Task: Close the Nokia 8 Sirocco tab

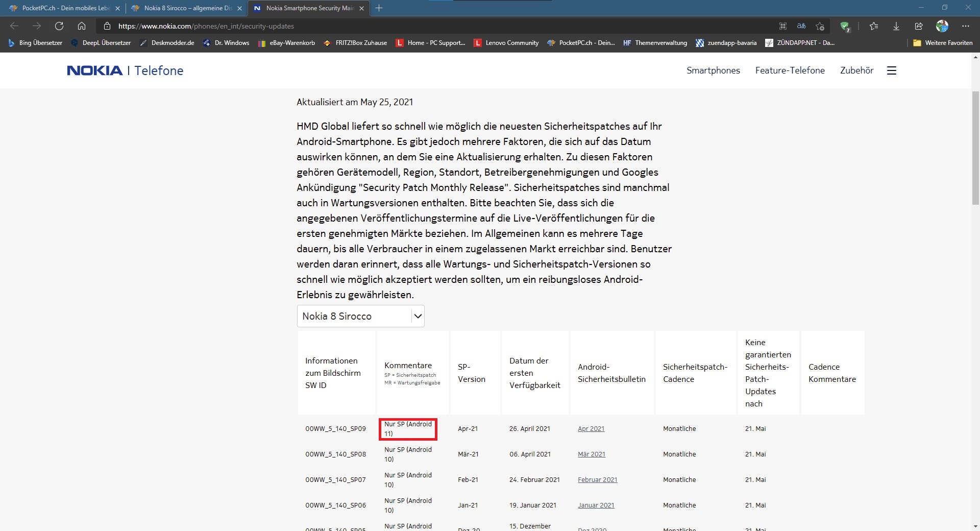Action: pyautogui.click(x=239, y=8)
